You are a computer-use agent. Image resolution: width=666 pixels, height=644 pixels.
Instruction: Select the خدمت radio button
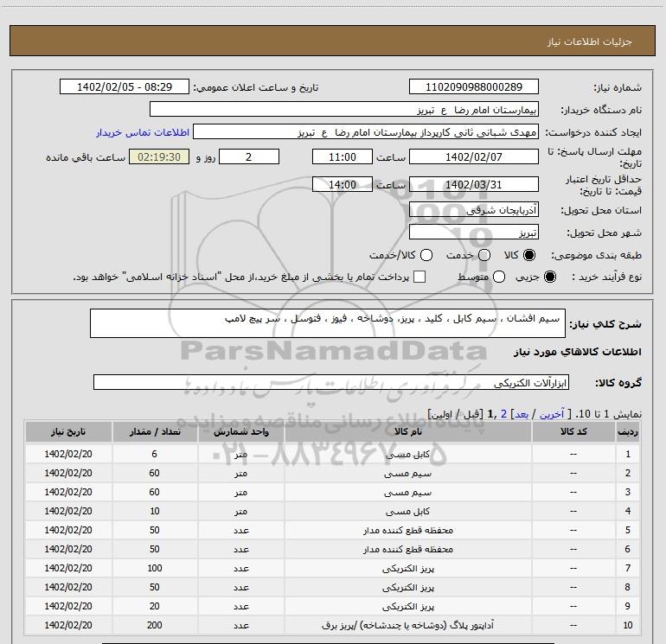(x=484, y=255)
